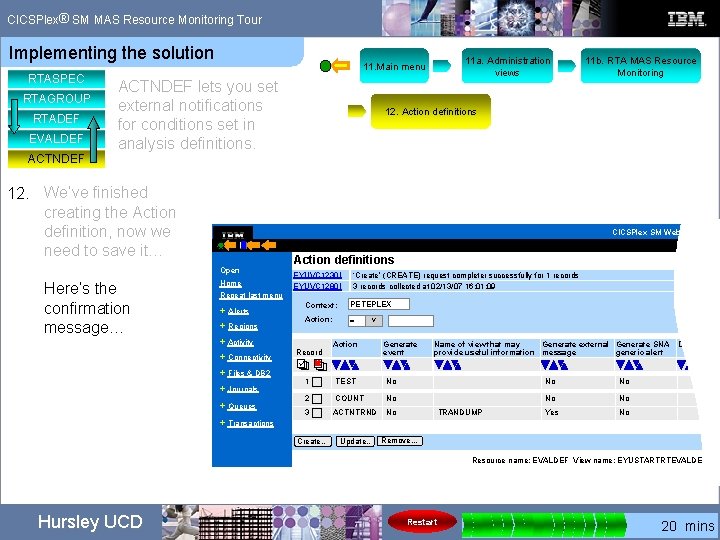Select the 11b. RTA MAS Resource Monitoring step
720x540 pixels.
coord(641,66)
